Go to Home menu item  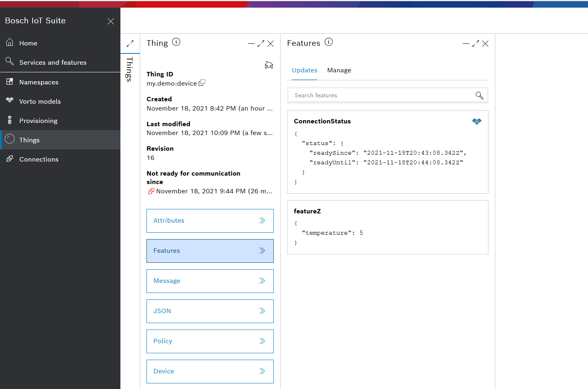[60, 43]
